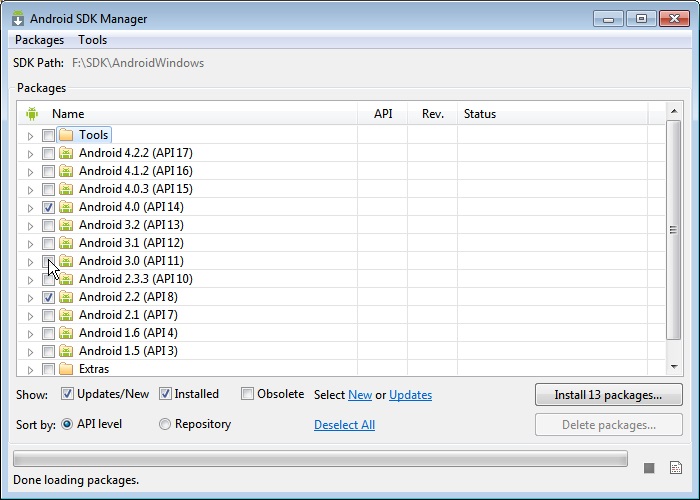The image size is (700, 500).
Task: Open the Tools menu
Action: point(92,40)
